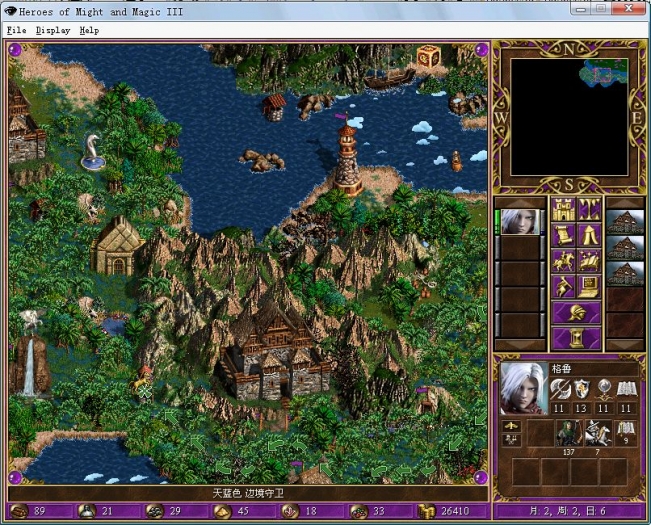This screenshot has width=651, height=525.
Task: Click the Move Hero horse rider button
Action: pos(563,261)
